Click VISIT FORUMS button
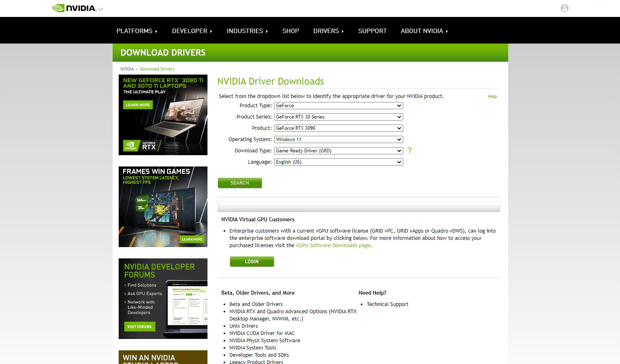This screenshot has width=620, height=364. tap(140, 327)
